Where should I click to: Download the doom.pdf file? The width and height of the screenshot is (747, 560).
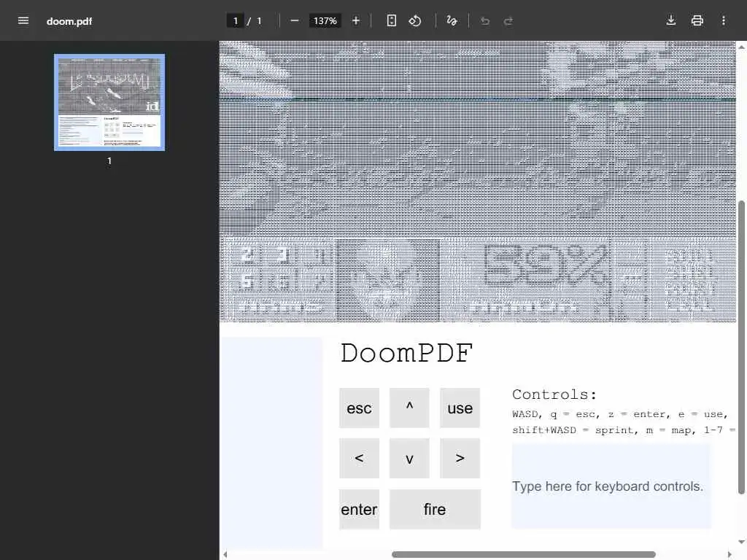point(671,20)
